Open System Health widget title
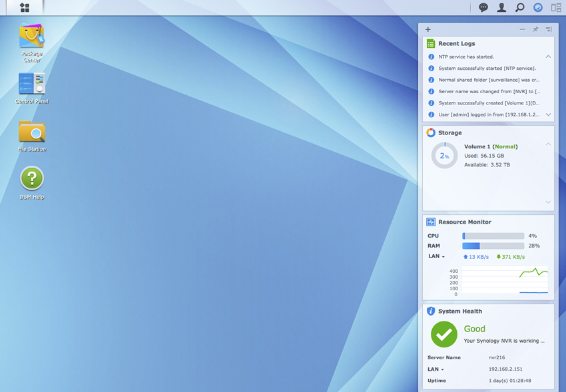 [x=460, y=311]
